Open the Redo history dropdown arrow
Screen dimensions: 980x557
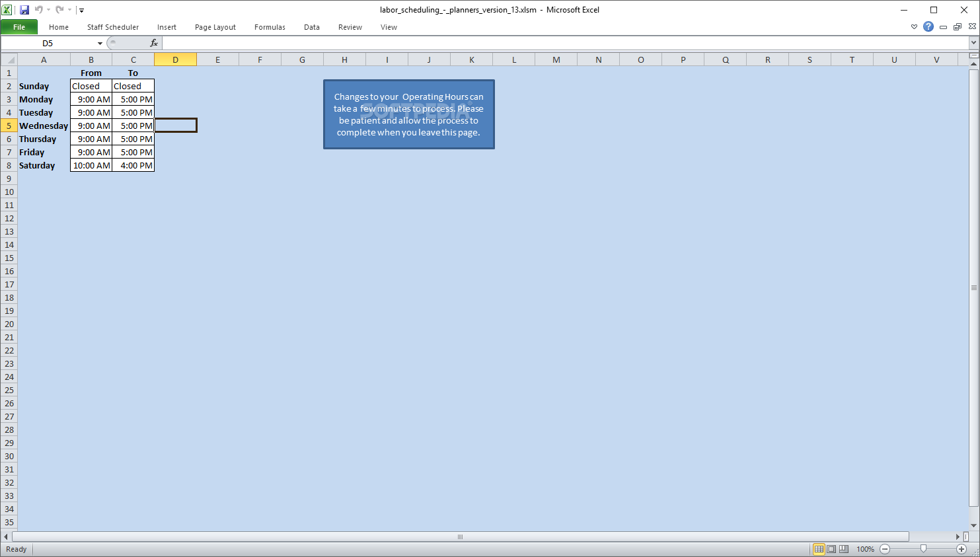tap(69, 10)
